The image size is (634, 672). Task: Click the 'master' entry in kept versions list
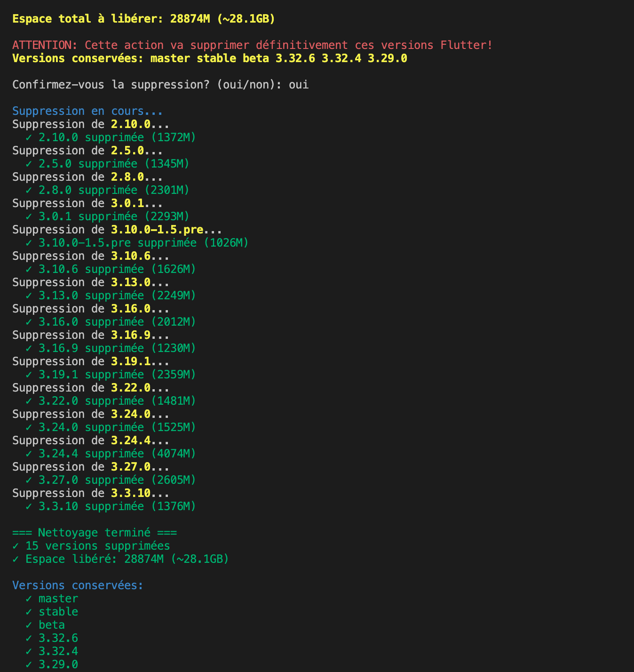click(x=52, y=599)
